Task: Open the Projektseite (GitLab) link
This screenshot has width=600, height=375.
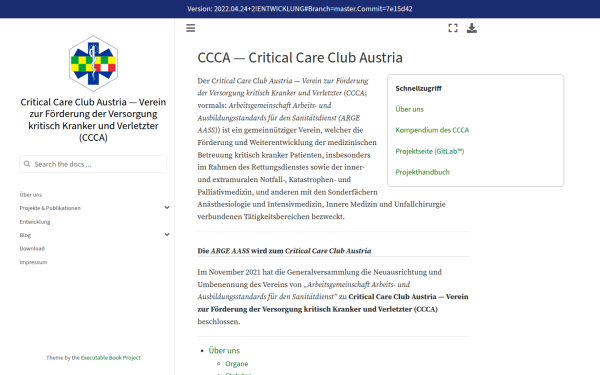Action: click(430, 151)
